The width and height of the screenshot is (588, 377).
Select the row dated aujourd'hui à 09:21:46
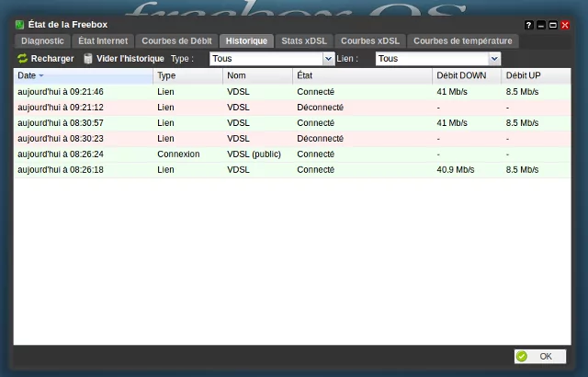pyautogui.click(x=292, y=92)
